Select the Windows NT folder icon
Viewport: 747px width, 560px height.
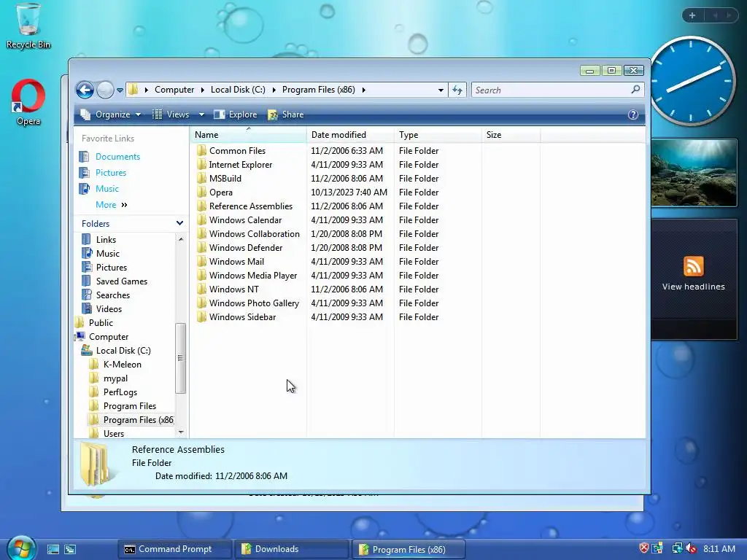point(201,289)
